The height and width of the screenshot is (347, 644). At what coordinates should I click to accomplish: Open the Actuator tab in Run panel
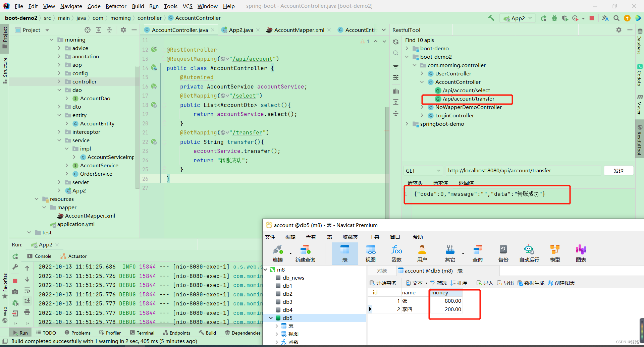tap(73, 256)
